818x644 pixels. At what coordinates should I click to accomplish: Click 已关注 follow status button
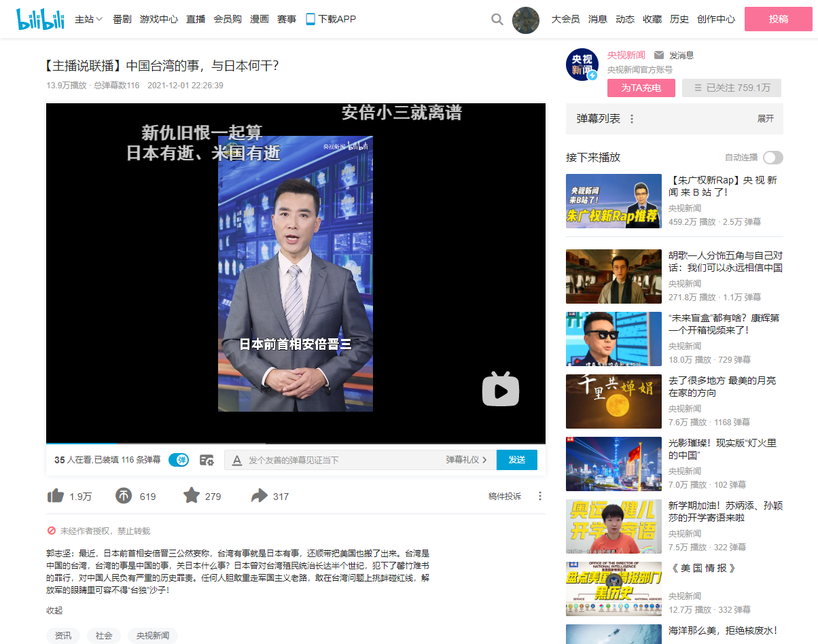(x=731, y=88)
